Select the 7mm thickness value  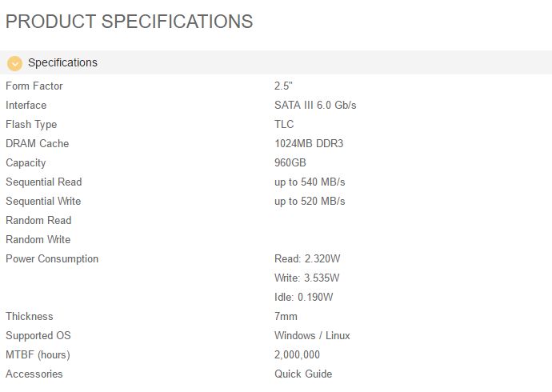click(286, 316)
